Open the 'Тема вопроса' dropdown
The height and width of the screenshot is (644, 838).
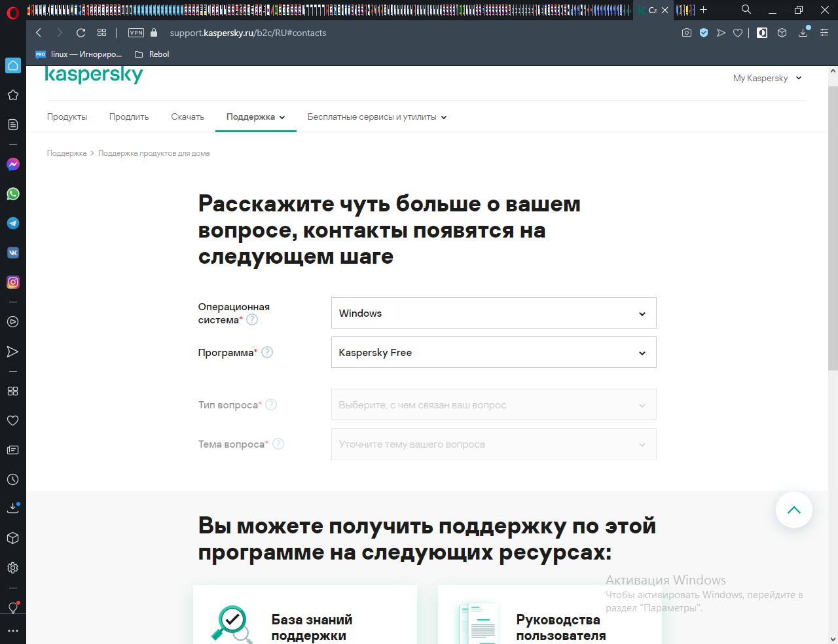click(494, 444)
